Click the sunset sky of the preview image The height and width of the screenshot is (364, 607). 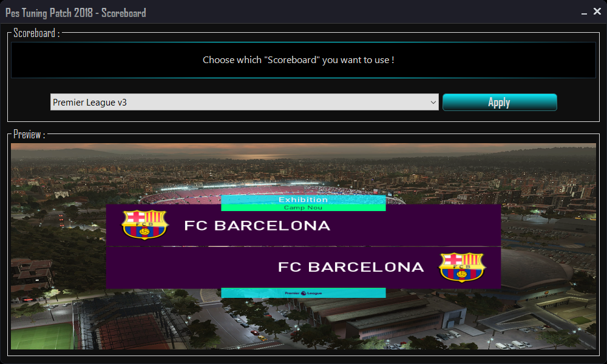point(303,150)
